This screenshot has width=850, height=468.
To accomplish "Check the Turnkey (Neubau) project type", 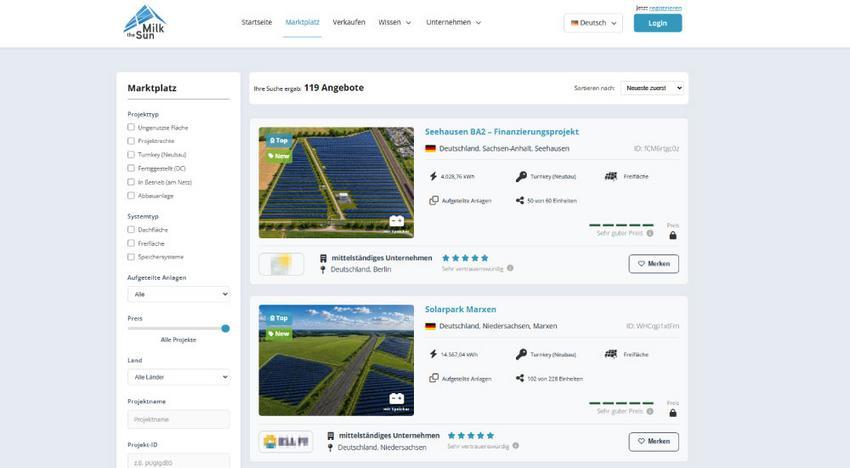I will tap(131, 155).
